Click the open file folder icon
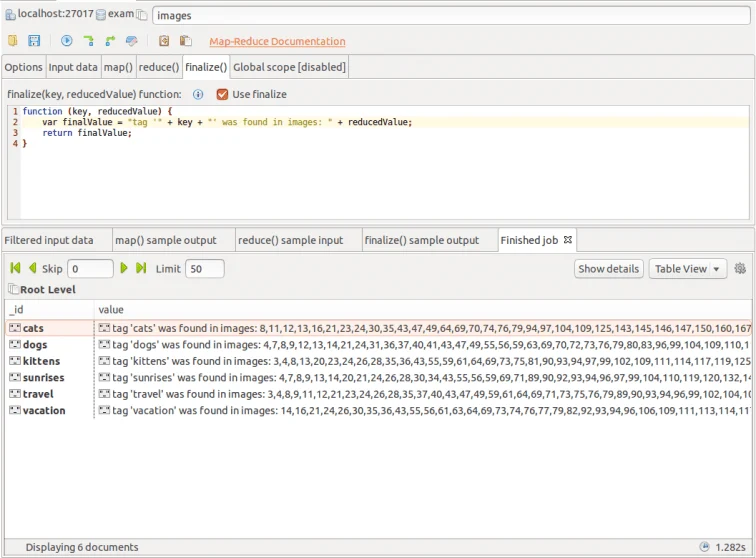 [13, 41]
